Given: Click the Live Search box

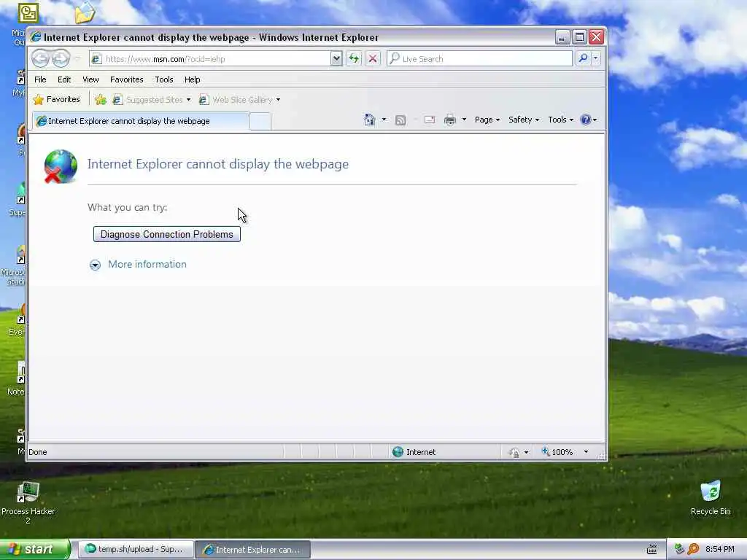Looking at the screenshot, I should click(480, 59).
